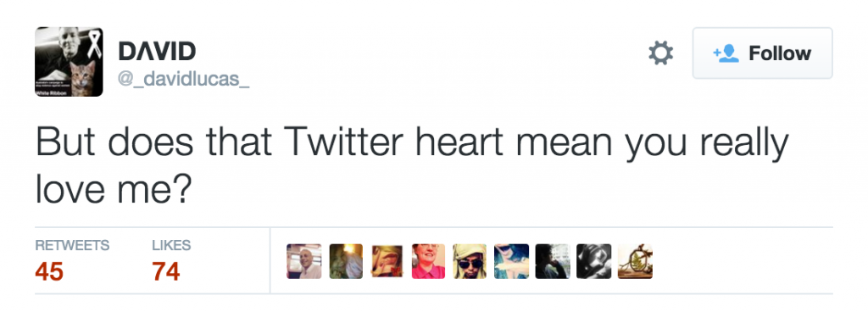This screenshot has width=868, height=312.
Task: View the 74 likes count
Action: click(x=166, y=271)
